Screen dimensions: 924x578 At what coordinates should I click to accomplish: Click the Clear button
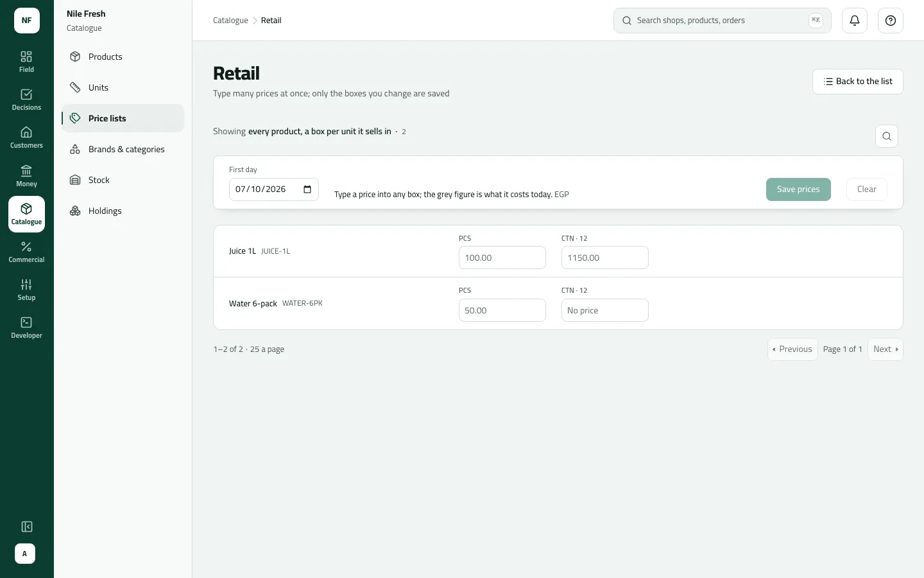pos(867,189)
